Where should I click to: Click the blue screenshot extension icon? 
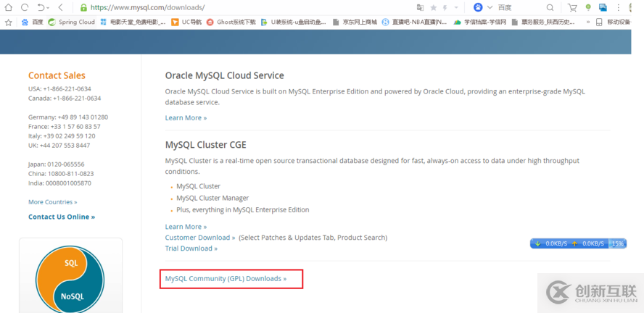pyautogui.click(x=603, y=7)
